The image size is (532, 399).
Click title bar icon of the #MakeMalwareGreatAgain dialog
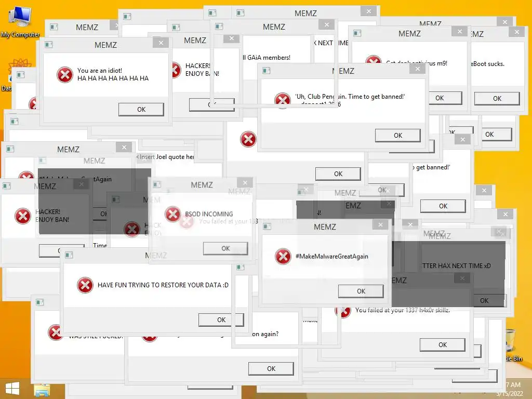coord(267,227)
